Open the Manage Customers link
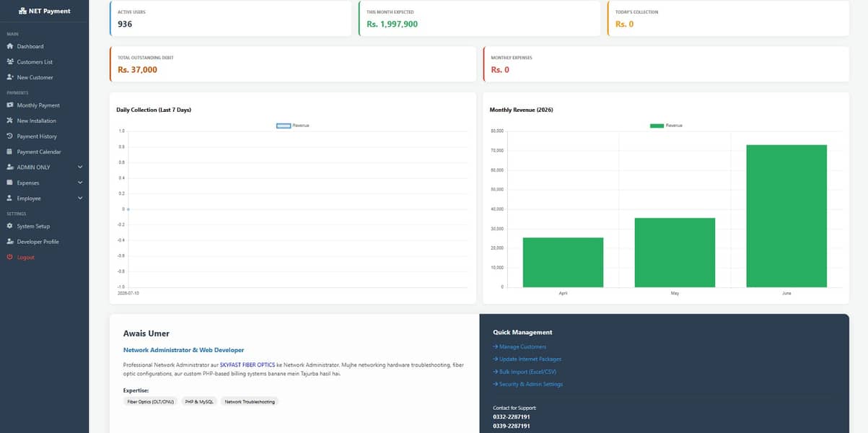Screen dimensions: 868x433 (x=520, y=346)
